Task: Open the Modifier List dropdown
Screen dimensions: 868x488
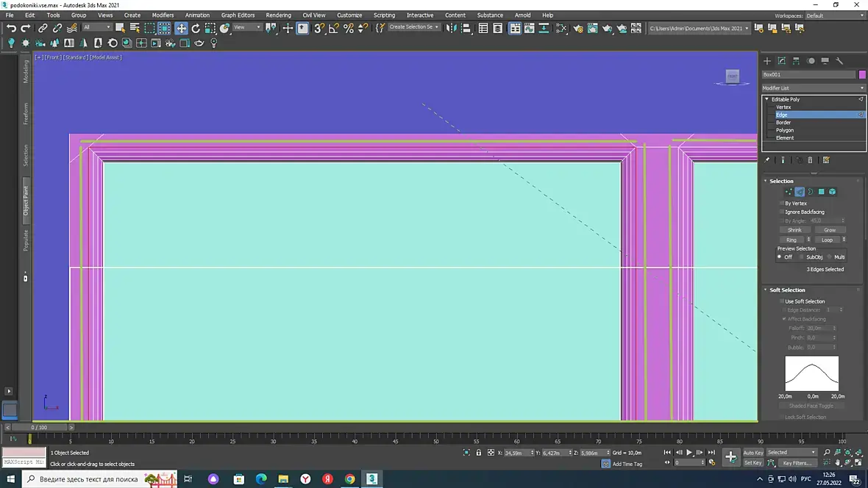Action: point(813,88)
